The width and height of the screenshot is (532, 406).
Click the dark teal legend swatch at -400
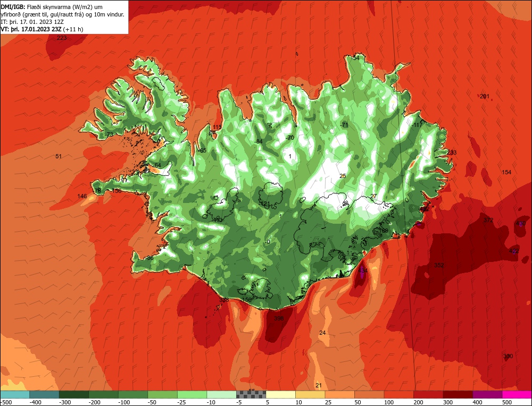[44, 394]
